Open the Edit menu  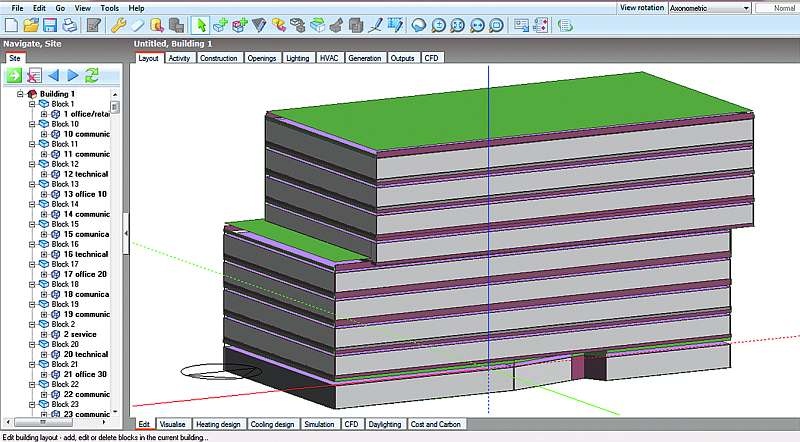pyautogui.click(x=39, y=8)
